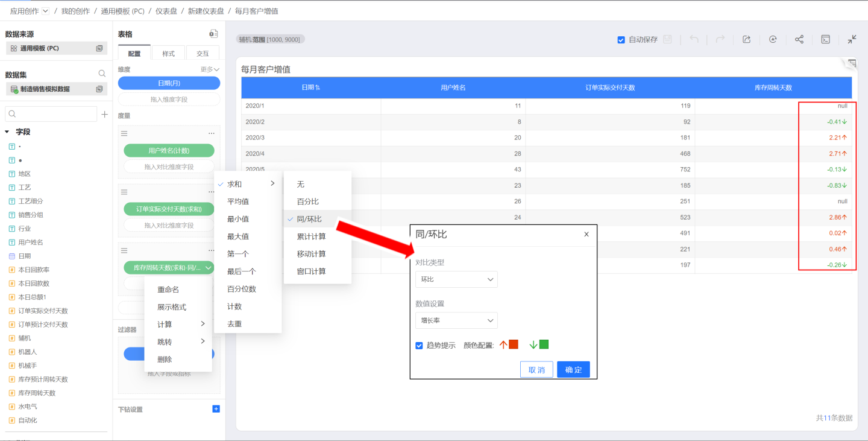Open the 数值设置 dropdown showing 增长率
The image size is (868, 441).
pos(456,320)
